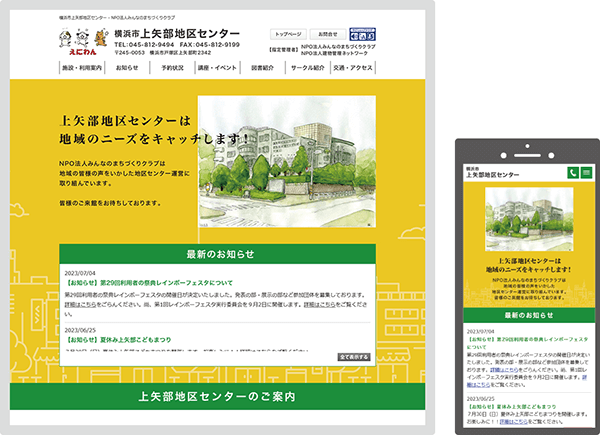The width and height of the screenshot is (600, 435).
Task: Select 図書紹介 in the navigation bar
Action: pyautogui.click(x=263, y=68)
